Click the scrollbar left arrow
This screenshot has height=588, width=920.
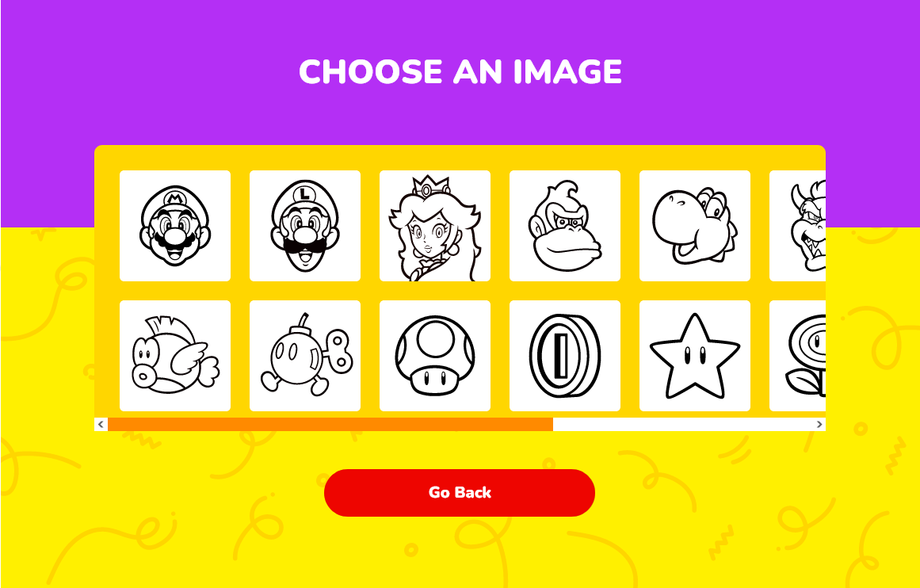(101, 424)
